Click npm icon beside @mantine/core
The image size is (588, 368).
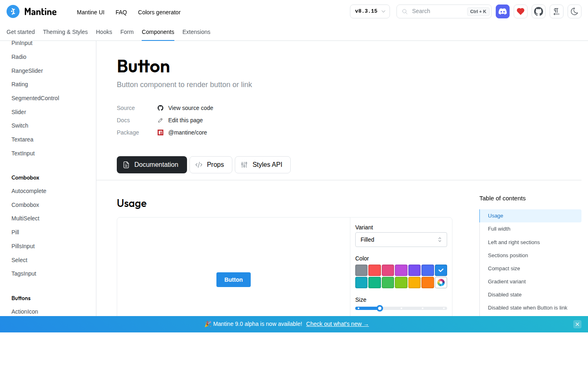click(x=160, y=132)
